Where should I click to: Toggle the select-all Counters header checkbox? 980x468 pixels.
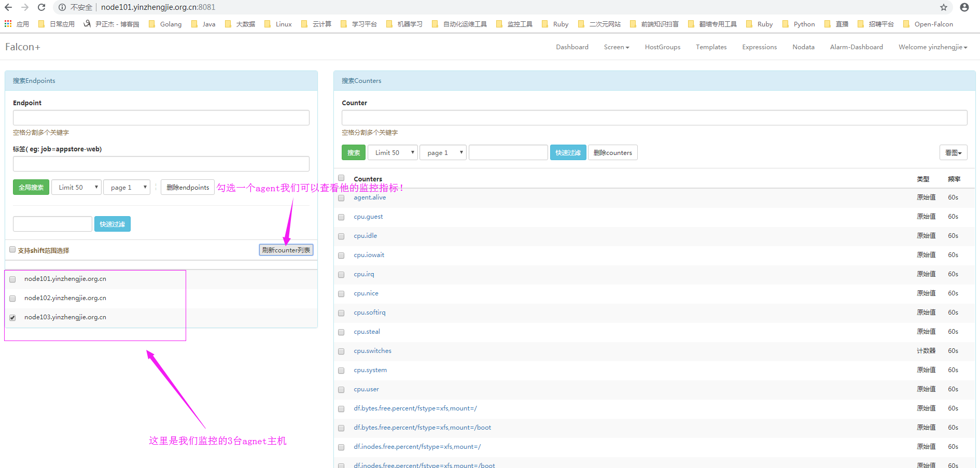pyautogui.click(x=341, y=178)
